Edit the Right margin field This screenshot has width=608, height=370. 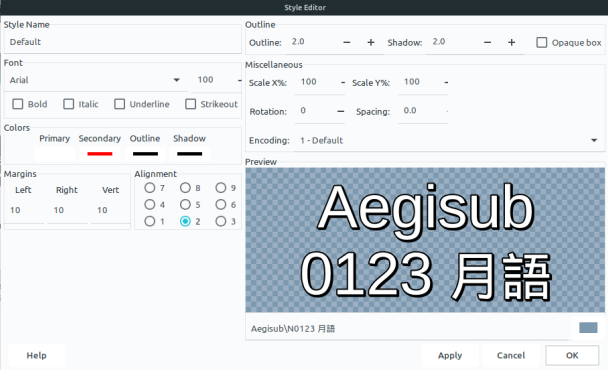[67, 211]
